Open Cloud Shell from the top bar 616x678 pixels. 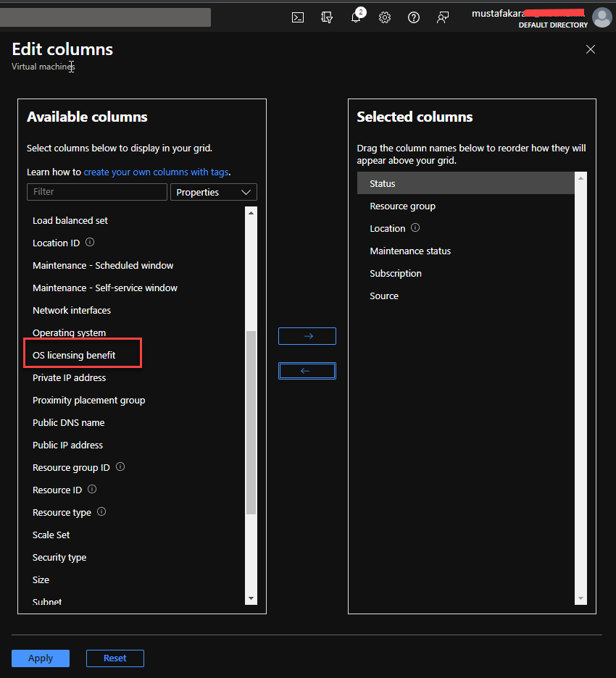pos(298,17)
